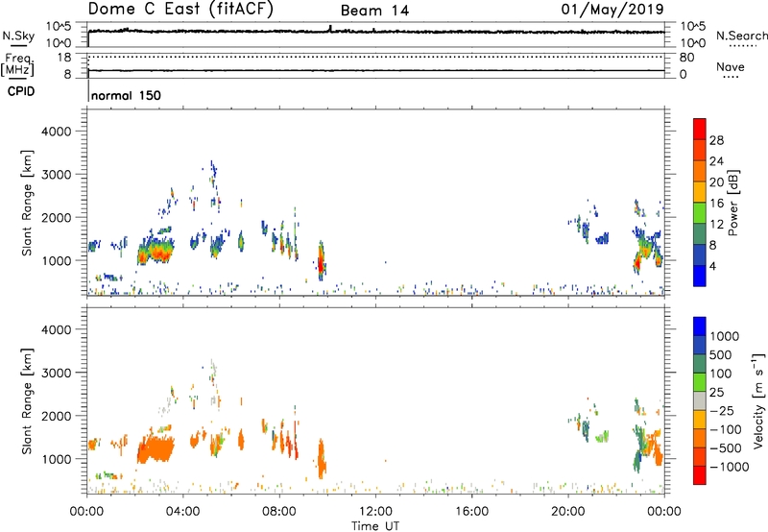Click the power panel 'Slant Range [km]' label
The image size is (768, 532).
[27, 203]
